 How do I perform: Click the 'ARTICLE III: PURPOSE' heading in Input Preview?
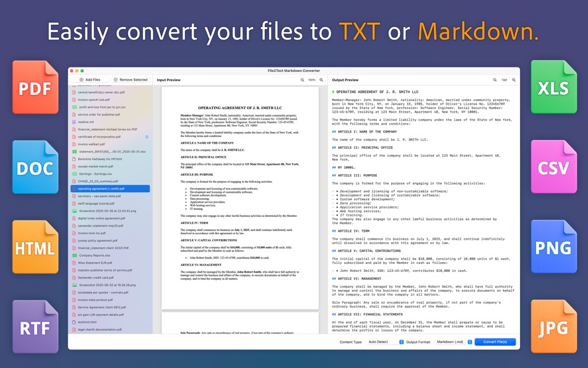[x=197, y=175]
